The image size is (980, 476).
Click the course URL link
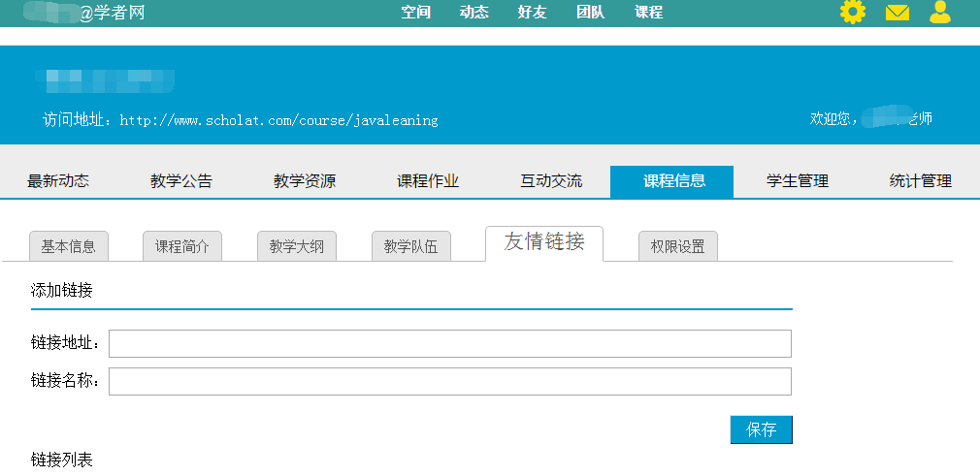278,120
